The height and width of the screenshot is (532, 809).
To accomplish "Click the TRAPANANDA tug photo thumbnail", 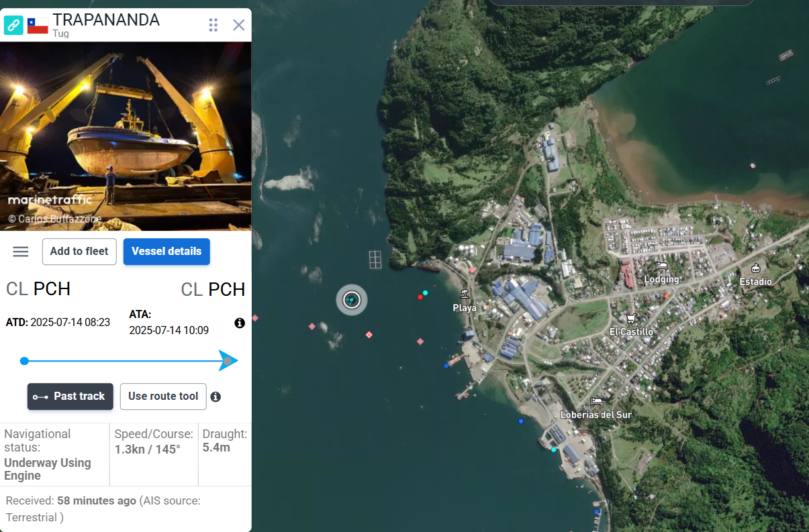I will pyautogui.click(x=126, y=136).
